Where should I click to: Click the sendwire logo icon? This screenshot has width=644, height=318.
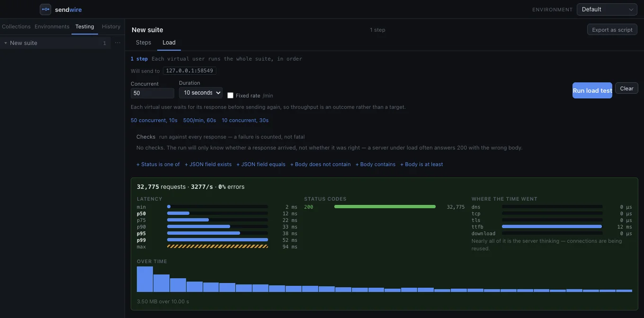(45, 9)
